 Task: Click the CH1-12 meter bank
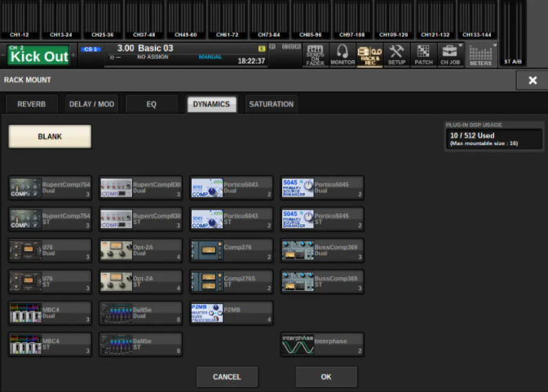(20, 20)
